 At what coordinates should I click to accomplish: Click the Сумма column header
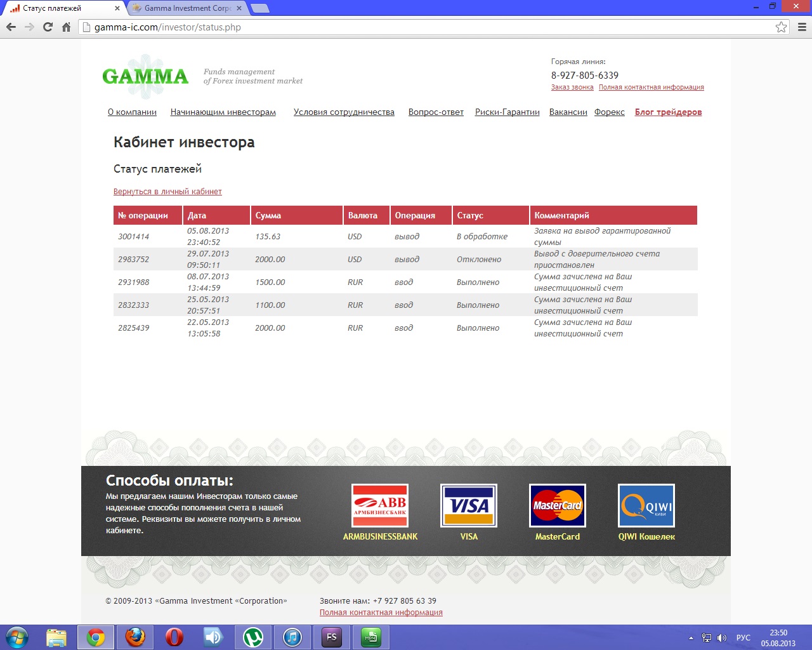click(296, 215)
